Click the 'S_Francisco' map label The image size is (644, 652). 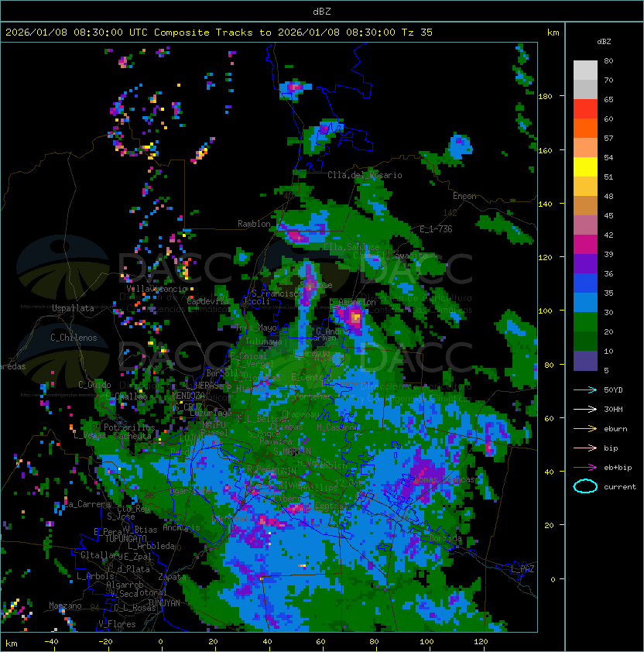pos(277,293)
